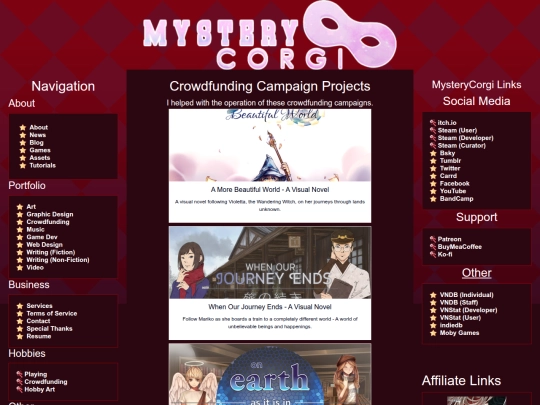
Task: Open the Games page
Action: point(40,150)
